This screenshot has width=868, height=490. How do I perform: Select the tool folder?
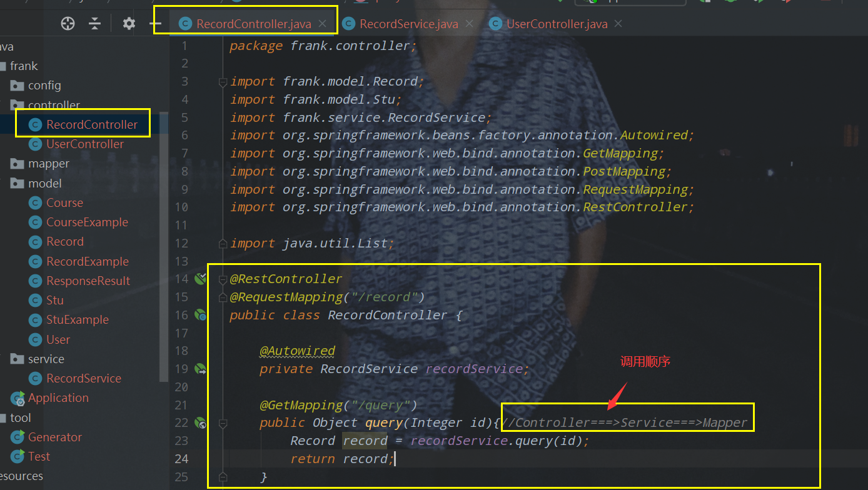click(x=20, y=417)
